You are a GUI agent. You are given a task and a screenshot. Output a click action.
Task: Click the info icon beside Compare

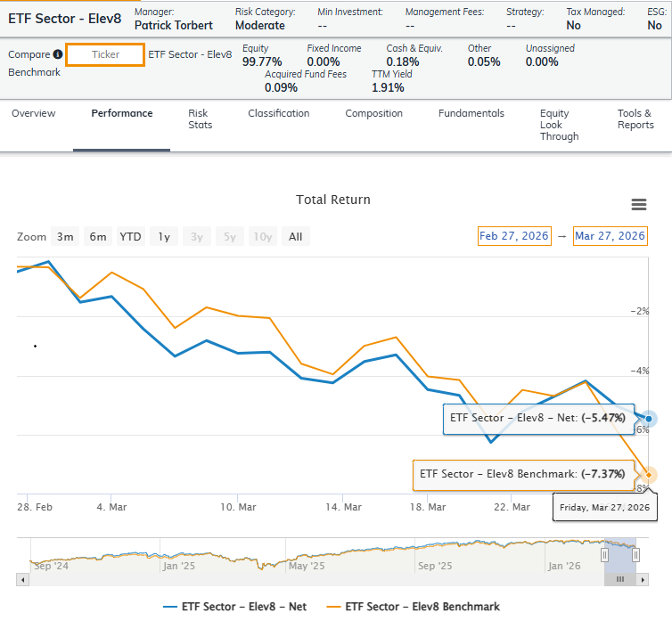(x=58, y=55)
